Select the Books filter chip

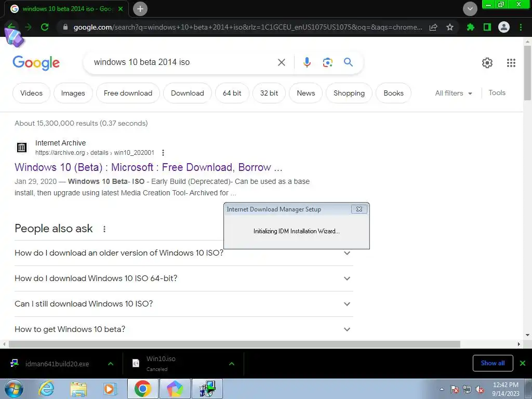pos(394,93)
